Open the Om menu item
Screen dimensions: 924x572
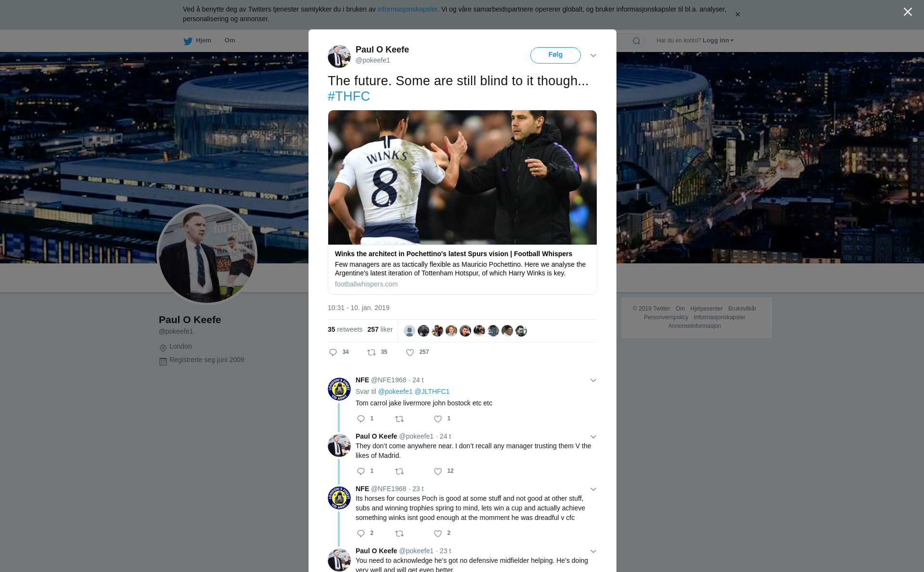(x=230, y=40)
